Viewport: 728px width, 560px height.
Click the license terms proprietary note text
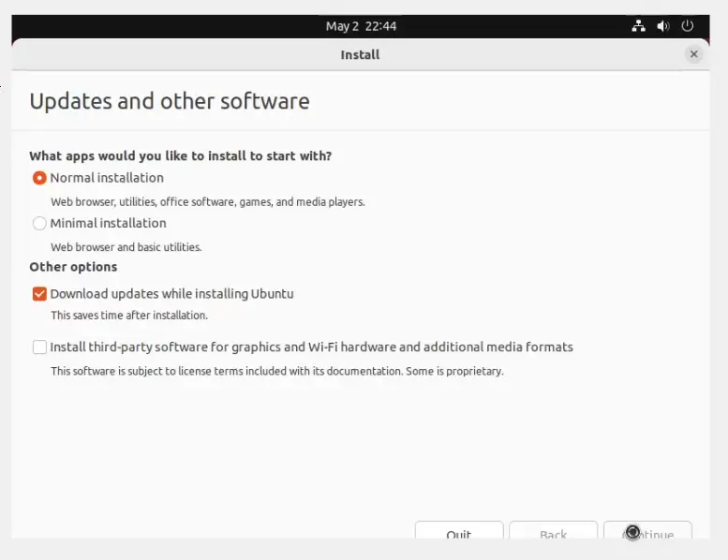[x=277, y=371]
